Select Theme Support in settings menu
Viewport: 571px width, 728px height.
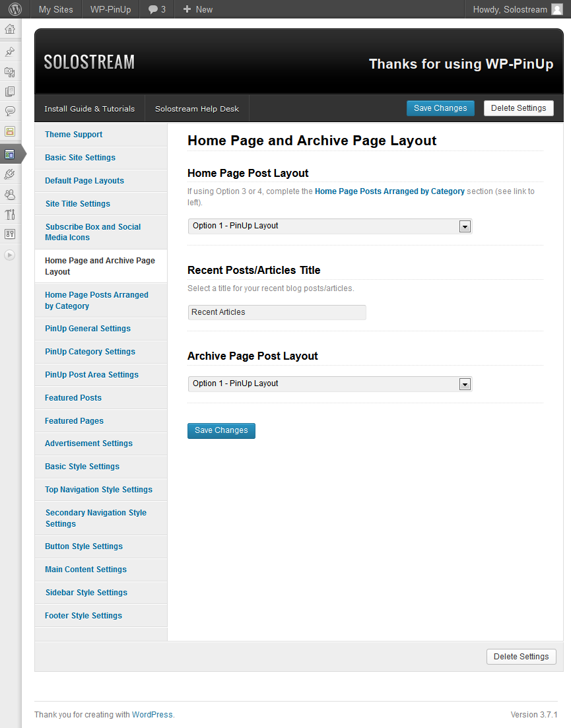[x=101, y=135]
